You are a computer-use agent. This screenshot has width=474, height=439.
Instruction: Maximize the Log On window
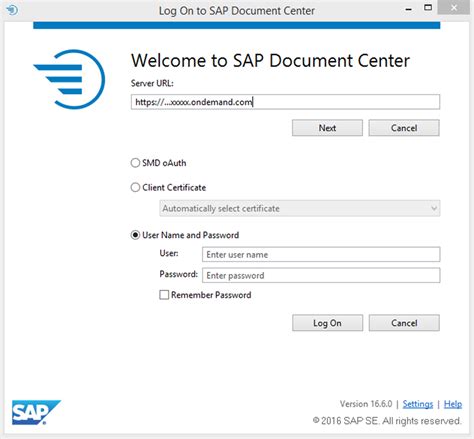[x=428, y=8]
